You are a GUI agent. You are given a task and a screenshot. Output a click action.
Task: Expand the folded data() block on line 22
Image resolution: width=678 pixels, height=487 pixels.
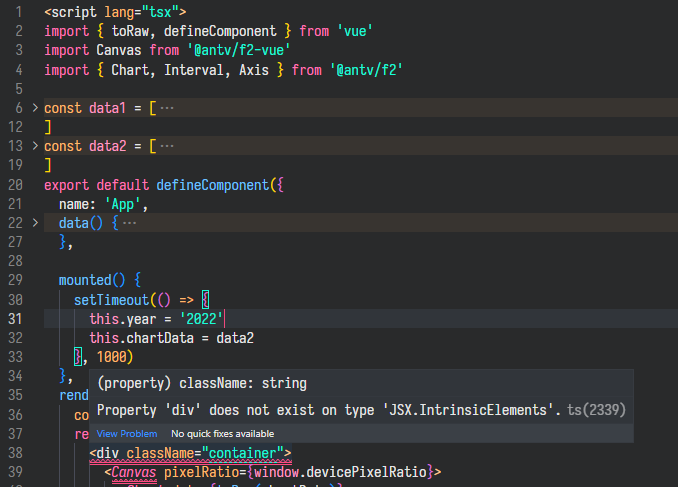[x=35, y=223]
